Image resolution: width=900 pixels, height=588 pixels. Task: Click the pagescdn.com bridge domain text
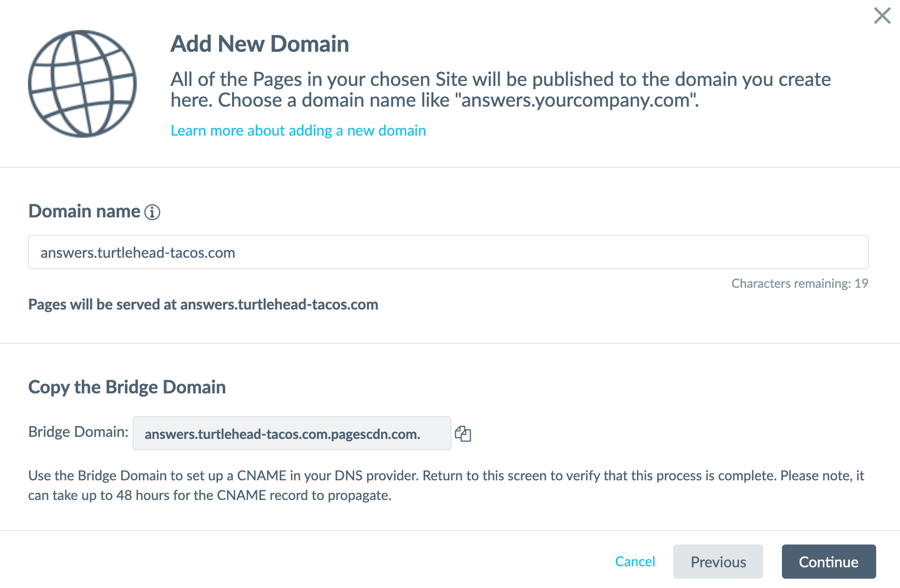[282, 434]
